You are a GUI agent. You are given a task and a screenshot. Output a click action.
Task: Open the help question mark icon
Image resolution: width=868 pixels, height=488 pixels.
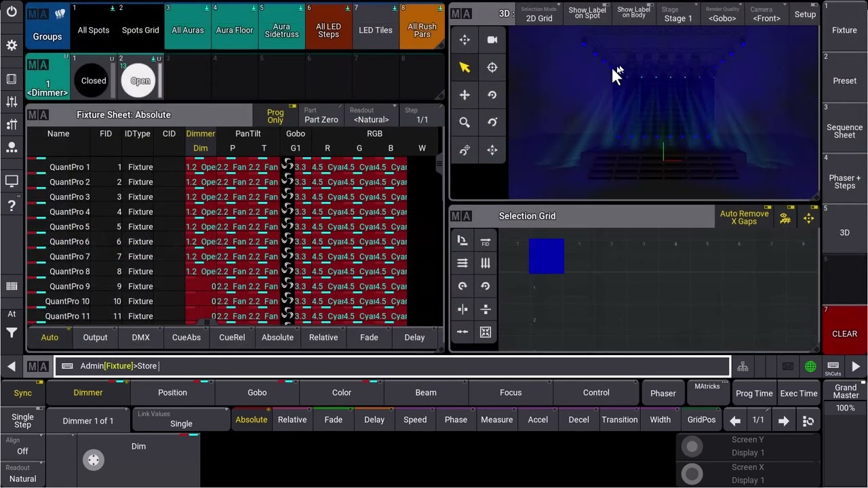(12, 206)
